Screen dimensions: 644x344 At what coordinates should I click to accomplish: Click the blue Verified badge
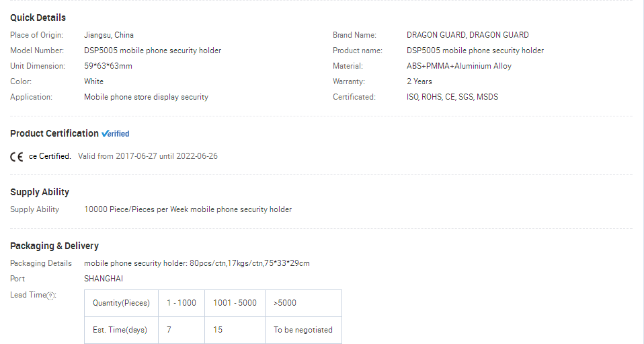coord(116,134)
